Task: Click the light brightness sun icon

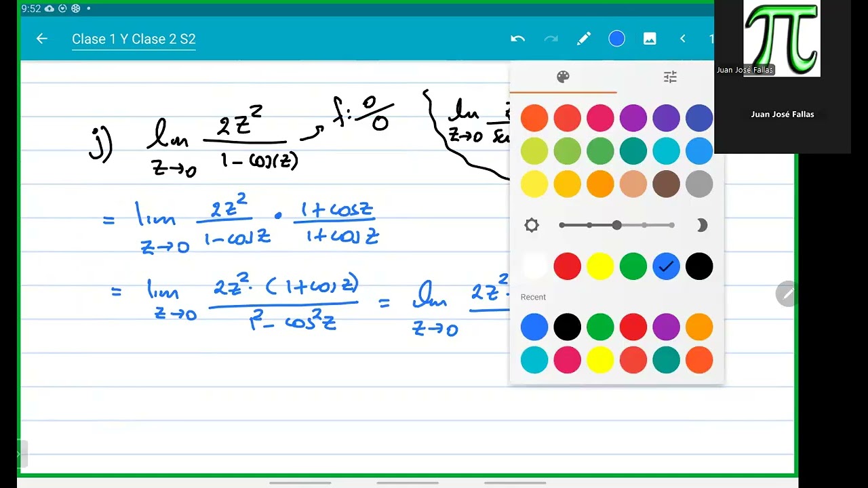Action: [532, 225]
